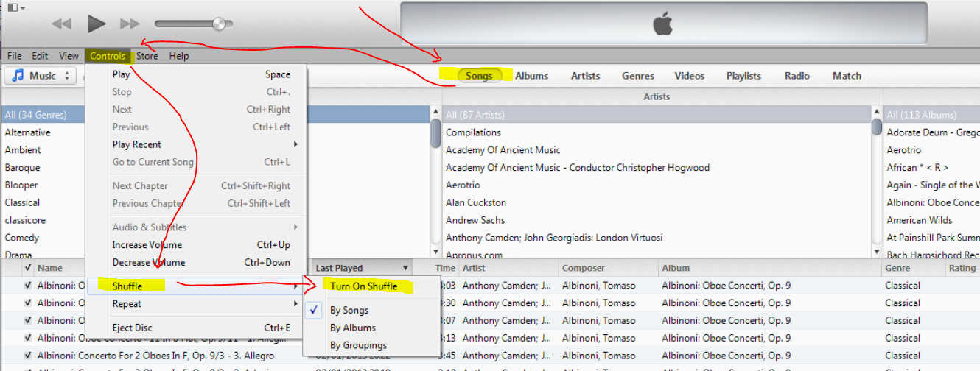Select the Compilations artist entry

473,133
